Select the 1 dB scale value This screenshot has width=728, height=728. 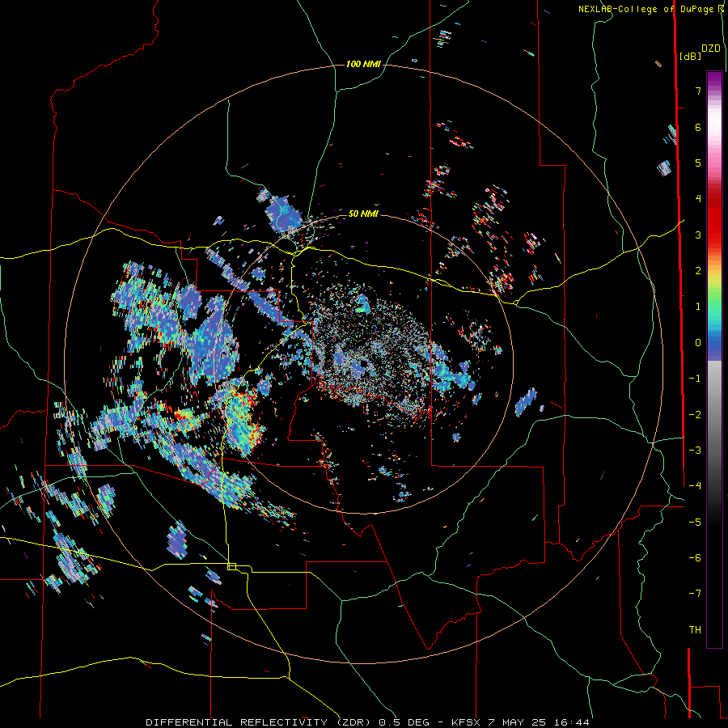pyautogui.click(x=698, y=307)
